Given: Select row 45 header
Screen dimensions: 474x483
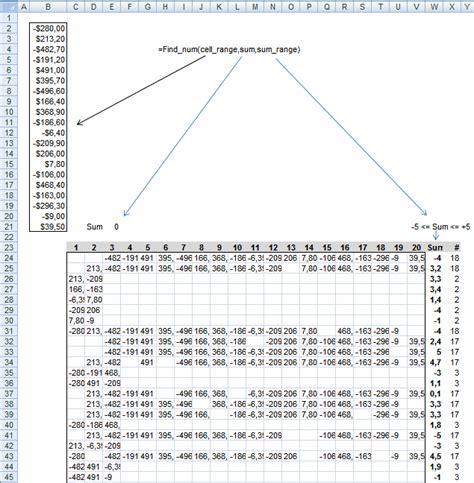Looking at the screenshot, I should tap(9, 477).
